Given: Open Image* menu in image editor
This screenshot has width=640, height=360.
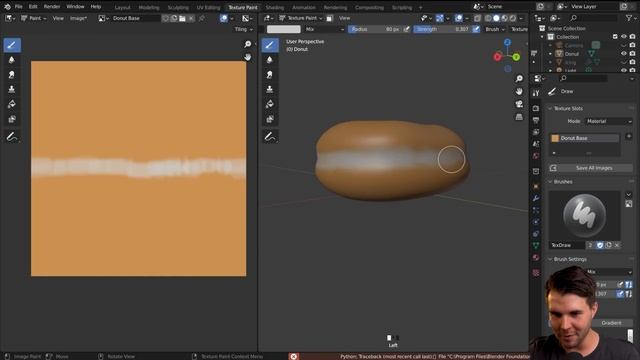Looking at the screenshot, I should [x=78, y=18].
